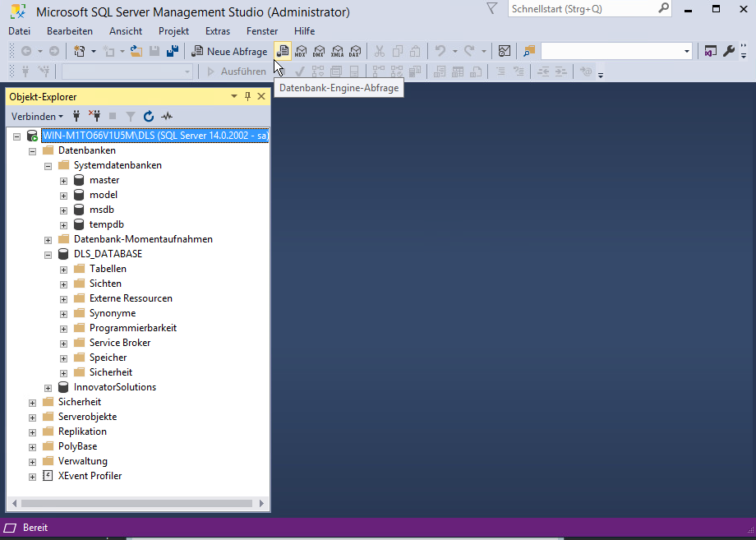Viewport: 756px width, 540px height.
Task: Click the Neue Abfrage button
Action: (229, 51)
